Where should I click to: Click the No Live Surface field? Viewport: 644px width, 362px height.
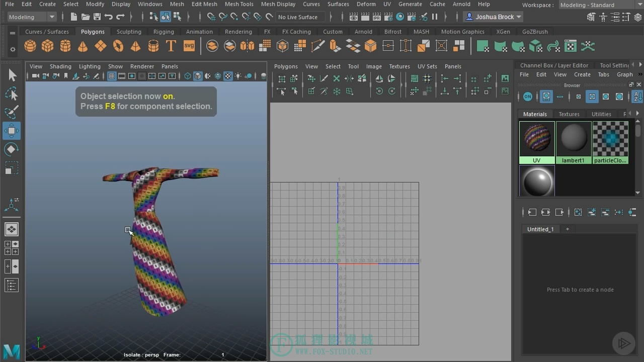tap(300, 17)
